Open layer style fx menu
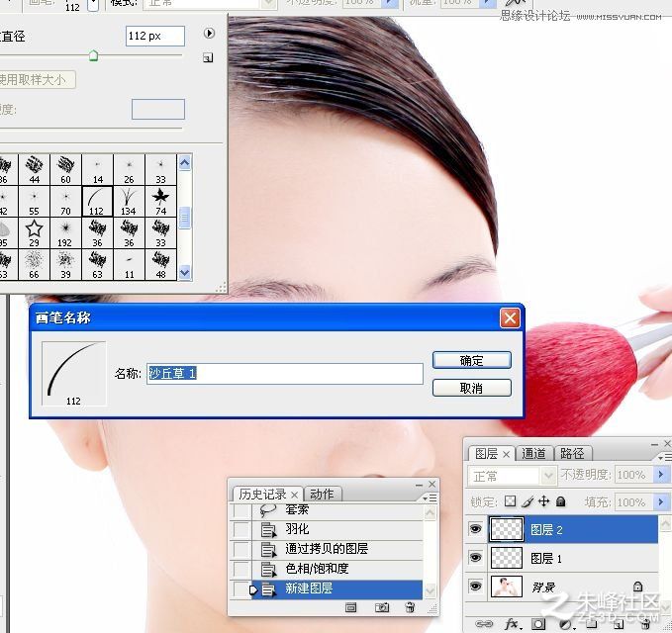The image size is (672, 633). [x=513, y=623]
